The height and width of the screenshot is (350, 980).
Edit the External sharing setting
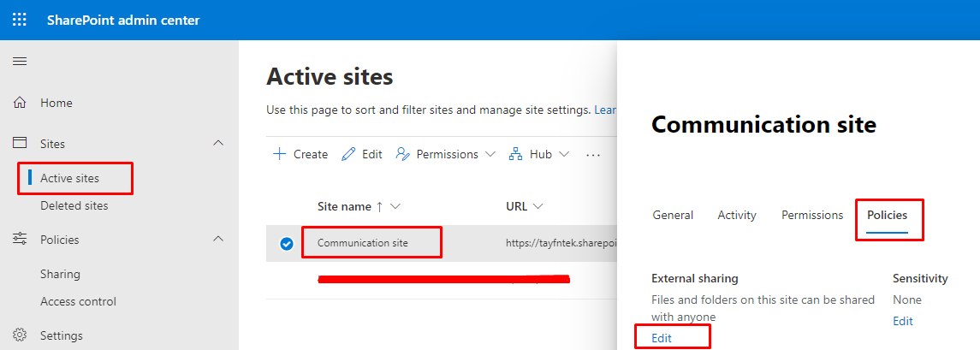pyautogui.click(x=662, y=338)
